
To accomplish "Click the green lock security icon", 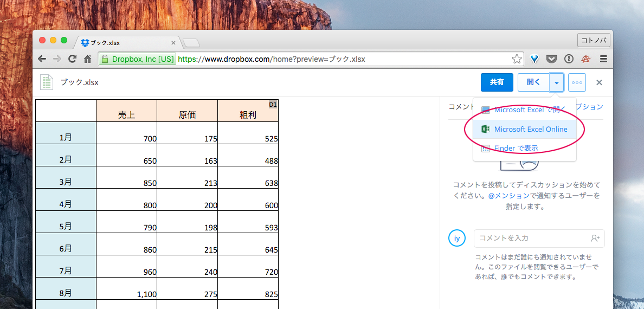I will [105, 59].
